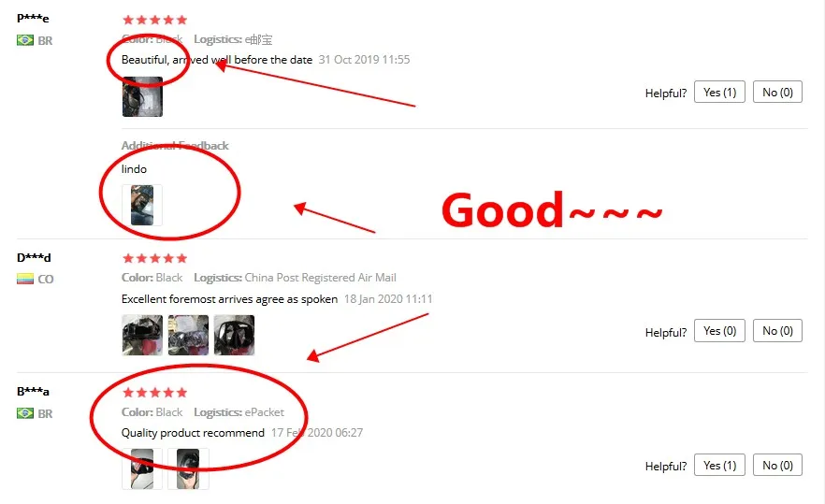Click the reviewer name D***d

pos(34,258)
